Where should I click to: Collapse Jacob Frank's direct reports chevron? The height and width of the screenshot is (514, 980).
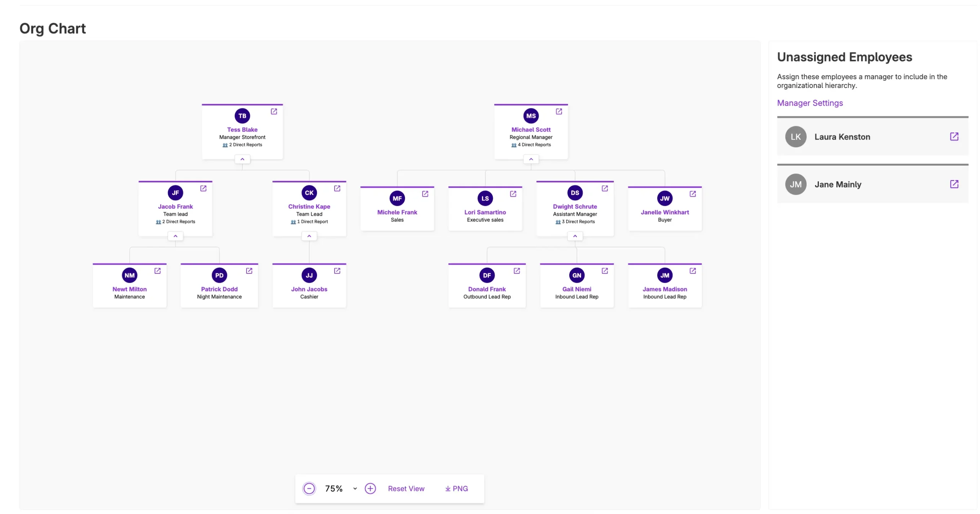(x=175, y=236)
